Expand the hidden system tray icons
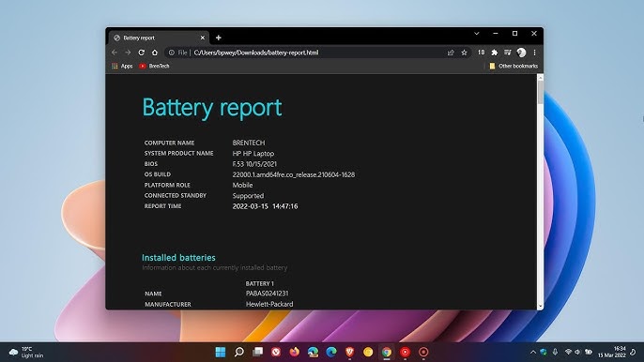This screenshot has height=362, width=644. coord(533,352)
